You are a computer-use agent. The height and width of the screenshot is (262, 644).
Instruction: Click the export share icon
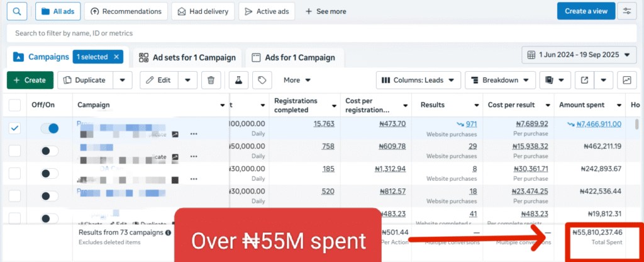[585, 80]
